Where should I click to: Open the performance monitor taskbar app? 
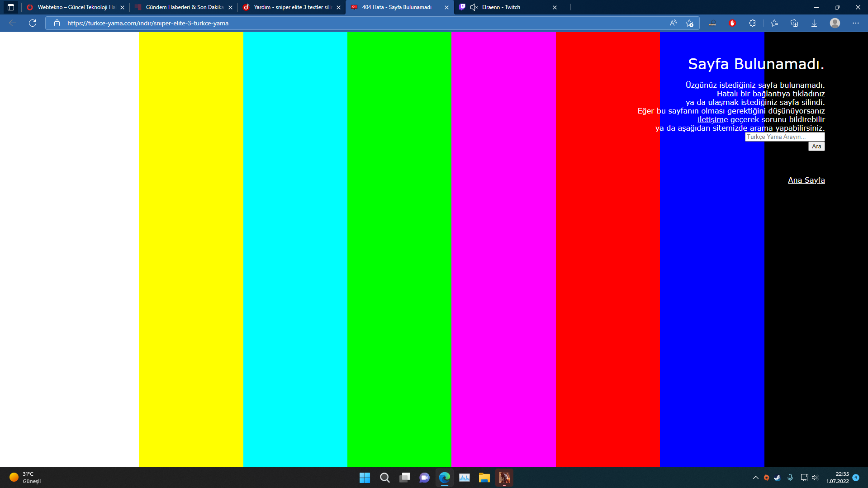click(x=464, y=478)
